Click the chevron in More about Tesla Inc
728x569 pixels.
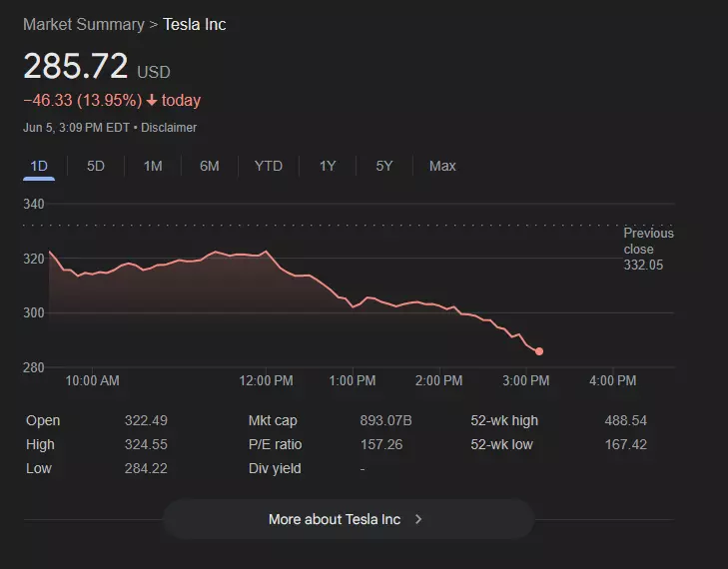click(418, 519)
